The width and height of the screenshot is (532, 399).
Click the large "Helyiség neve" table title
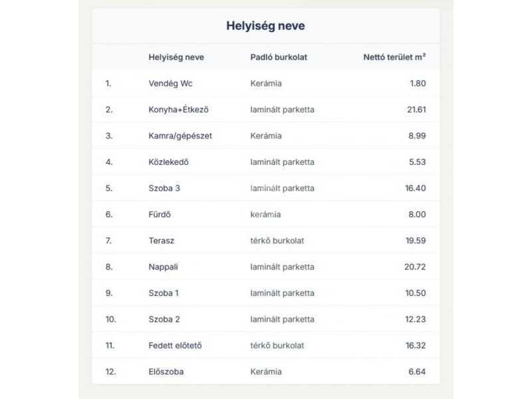click(265, 27)
